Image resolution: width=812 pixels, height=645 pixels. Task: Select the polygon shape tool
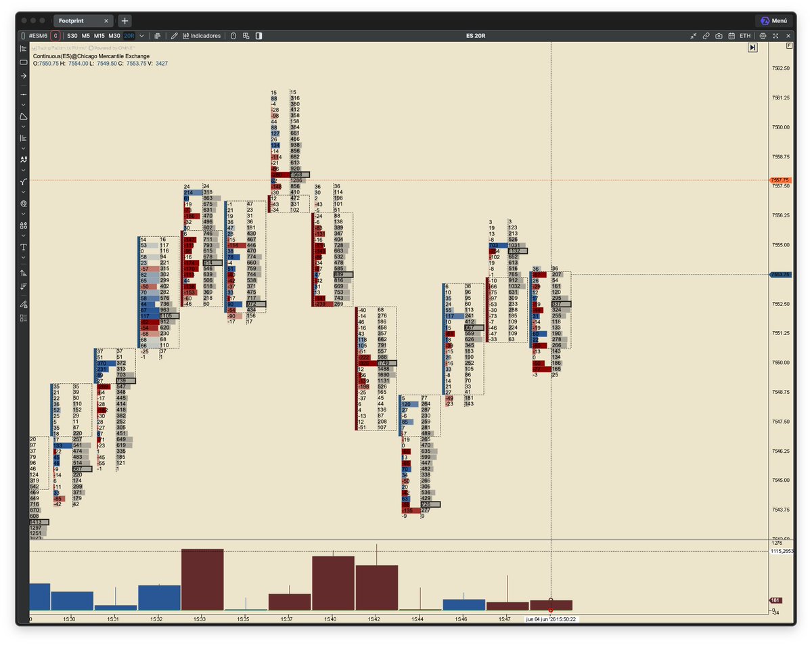coord(23,116)
